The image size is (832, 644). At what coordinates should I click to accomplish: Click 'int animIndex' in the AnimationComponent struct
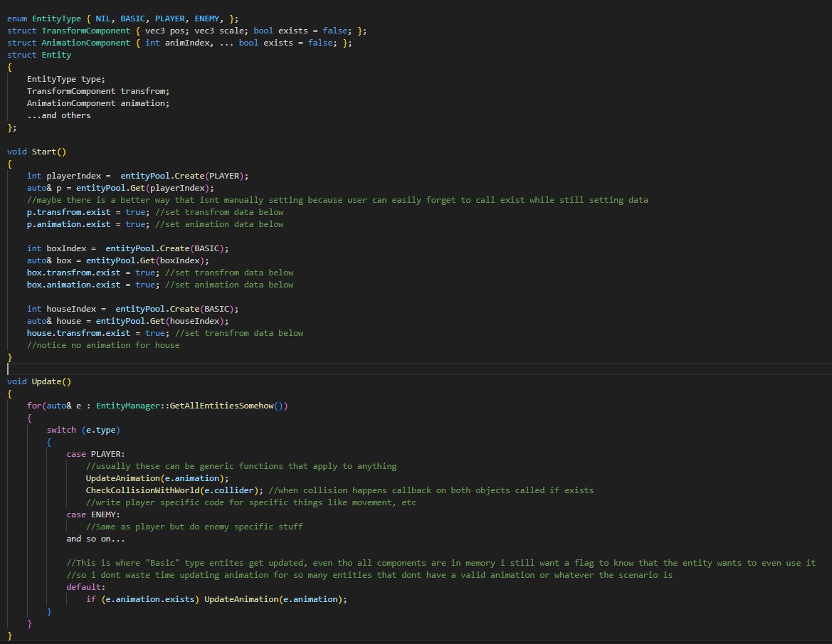point(178,43)
